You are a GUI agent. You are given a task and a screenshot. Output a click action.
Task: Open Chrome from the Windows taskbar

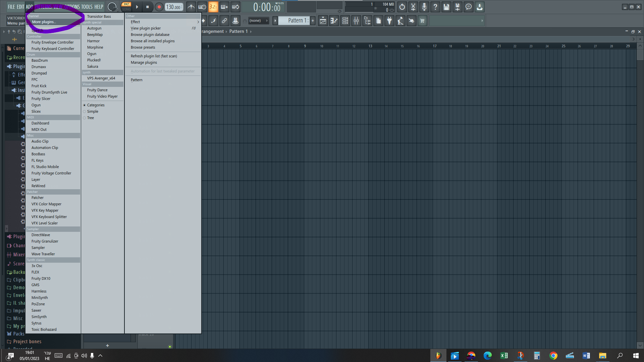point(553,356)
